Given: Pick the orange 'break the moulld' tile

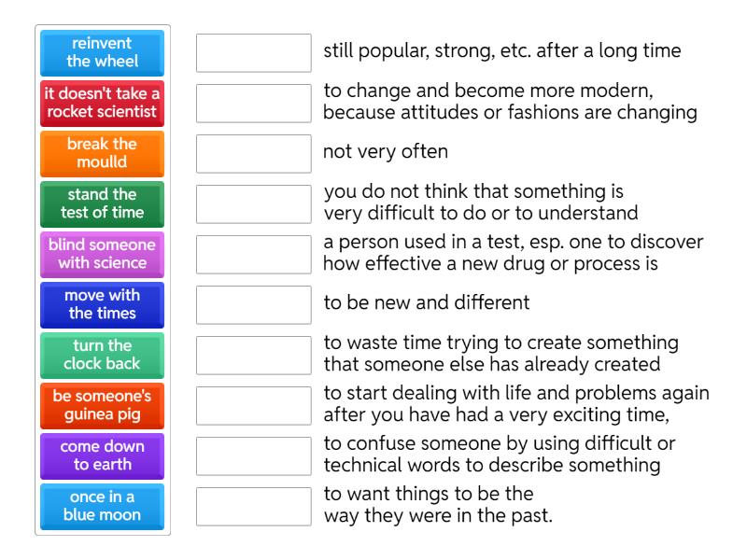Looking at the screenshot, I should tap(103, 154).
